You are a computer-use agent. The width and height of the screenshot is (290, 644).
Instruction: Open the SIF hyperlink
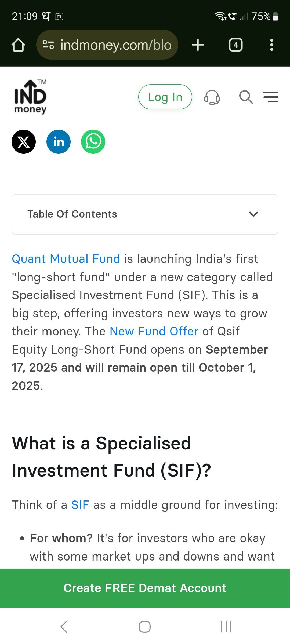coord(80,505)
